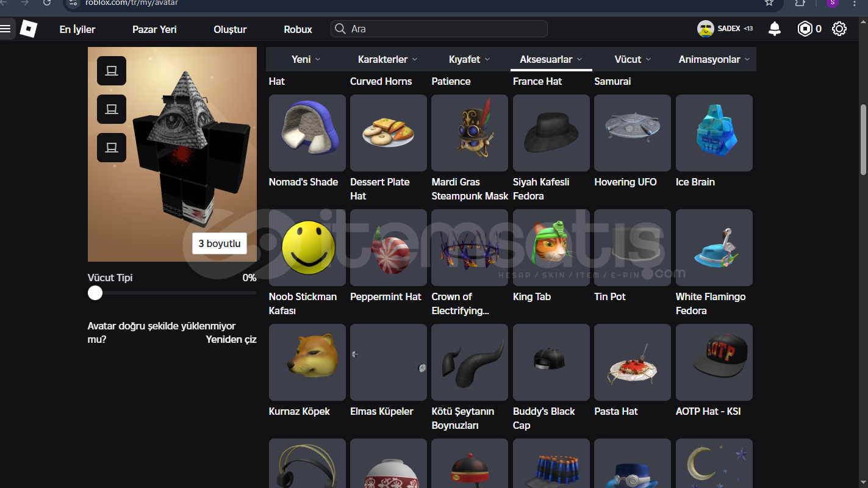Equip the White Flamingo Fedora

(714, 248)
